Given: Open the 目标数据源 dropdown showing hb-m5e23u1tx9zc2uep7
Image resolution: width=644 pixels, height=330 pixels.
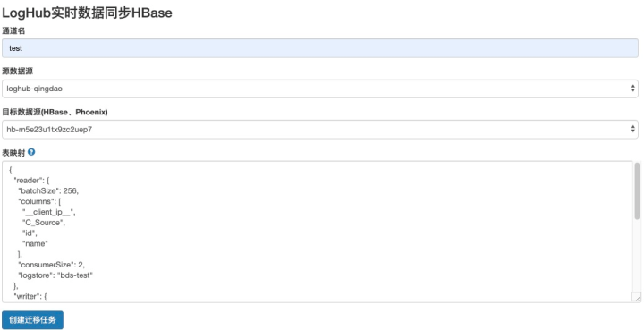Looking at the screenshot, I should (320, 130).
